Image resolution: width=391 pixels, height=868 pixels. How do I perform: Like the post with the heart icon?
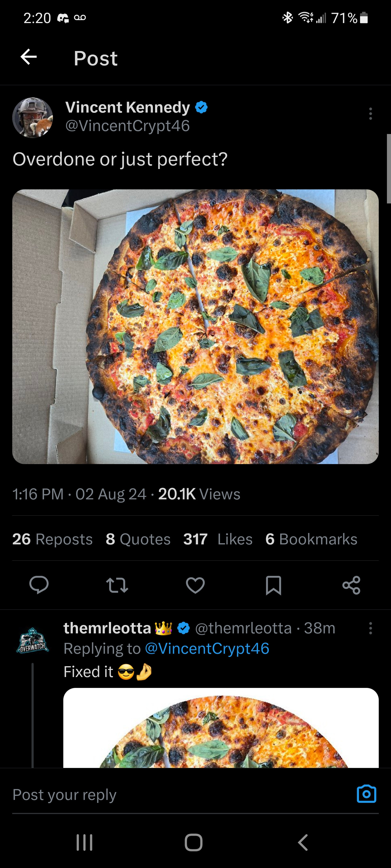pyautogui.click(x=195, y=585)
